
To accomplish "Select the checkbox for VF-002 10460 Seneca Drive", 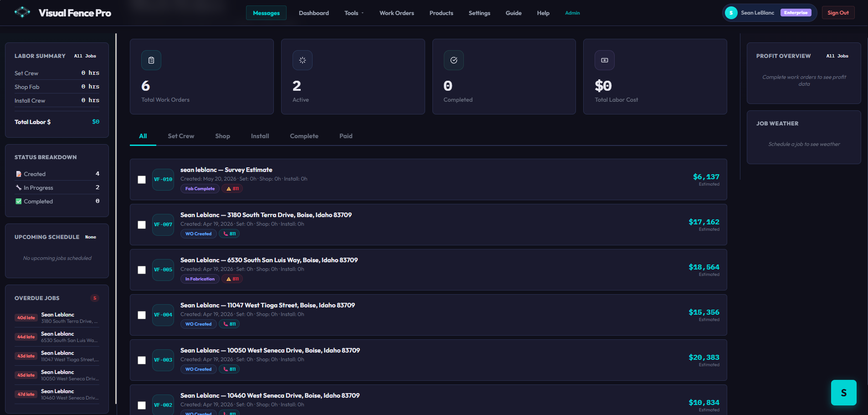I will [x=142, y=405].
